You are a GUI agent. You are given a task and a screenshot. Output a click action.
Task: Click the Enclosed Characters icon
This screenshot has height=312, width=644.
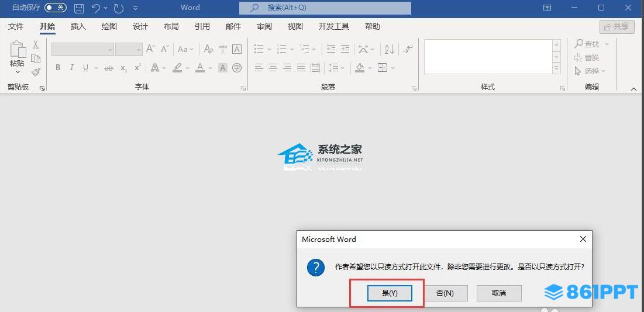237,68
